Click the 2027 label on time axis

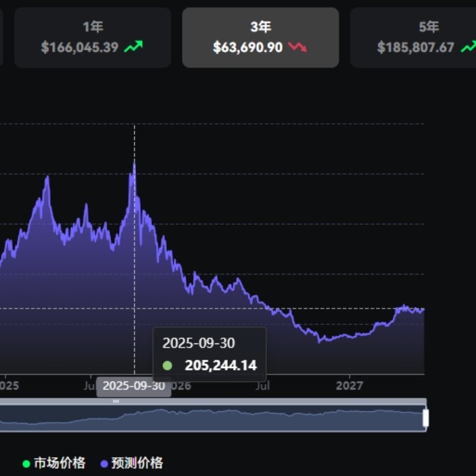pyautogui.click(x=350, y=386)
